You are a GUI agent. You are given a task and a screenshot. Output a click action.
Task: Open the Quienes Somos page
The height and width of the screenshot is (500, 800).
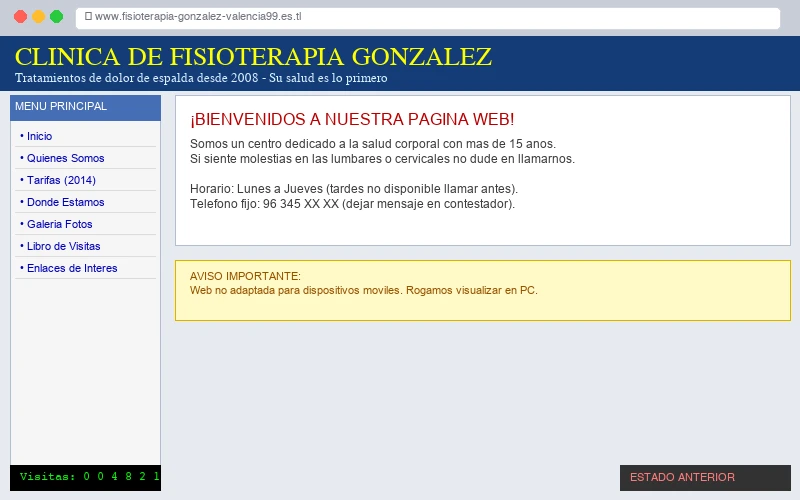click(x=65, y=158)
